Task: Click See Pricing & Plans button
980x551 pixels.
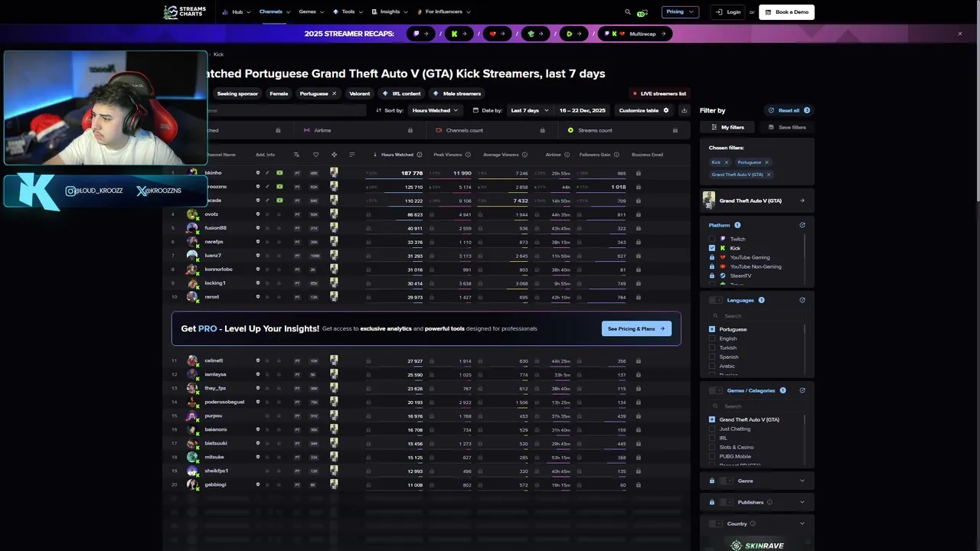Action: (x=636, y=328)
